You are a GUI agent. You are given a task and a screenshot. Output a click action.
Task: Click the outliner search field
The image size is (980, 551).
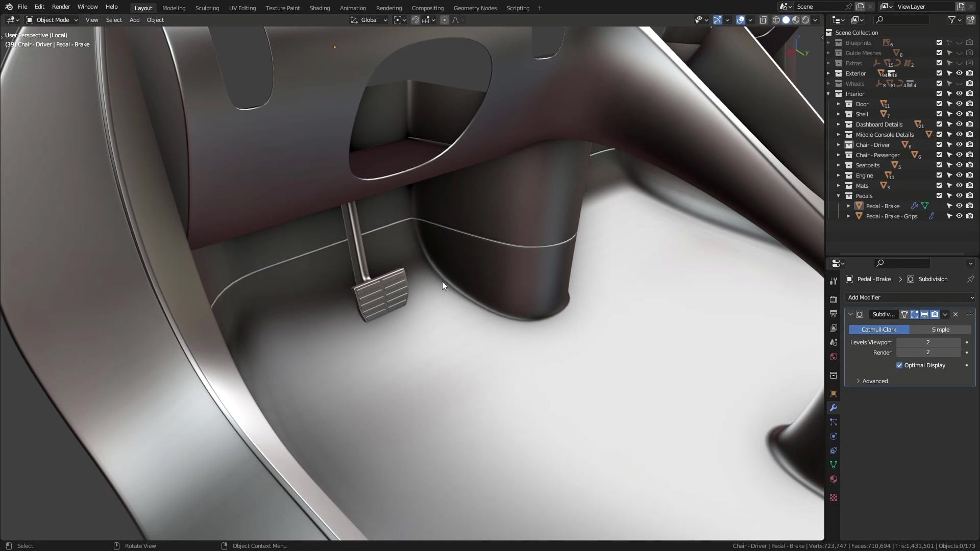tap(902, 20)
